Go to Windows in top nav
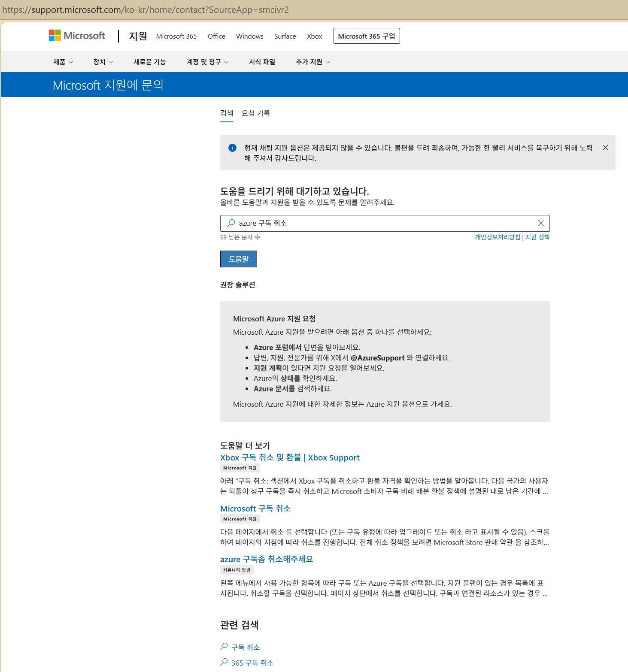This screenshot has width=628, height=672. 250,36
